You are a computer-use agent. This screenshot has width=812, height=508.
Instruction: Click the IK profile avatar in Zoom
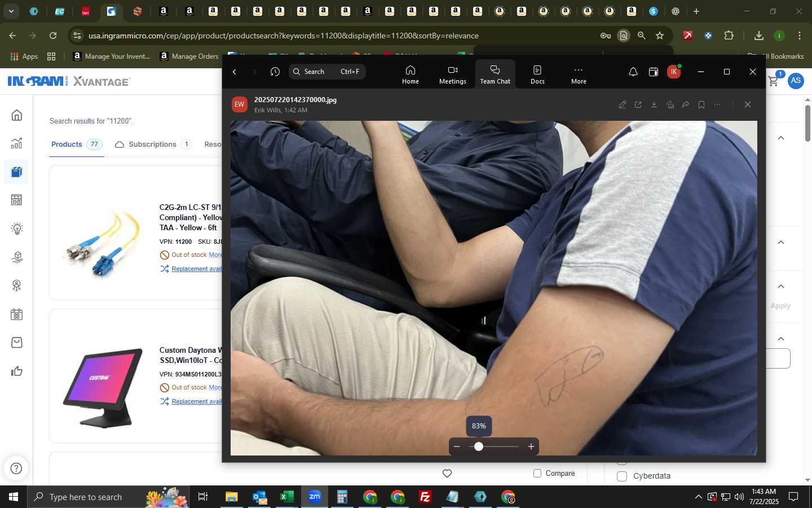coord(674,72)
